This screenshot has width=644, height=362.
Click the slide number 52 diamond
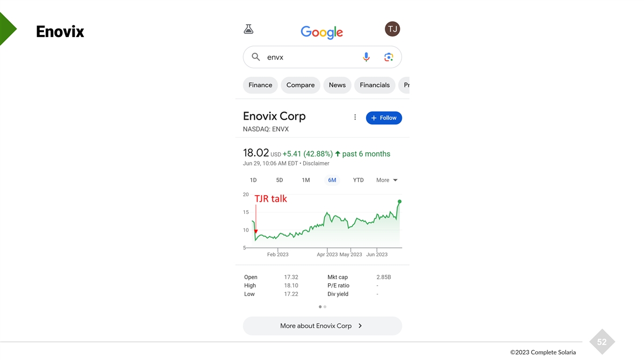(602, 342)
